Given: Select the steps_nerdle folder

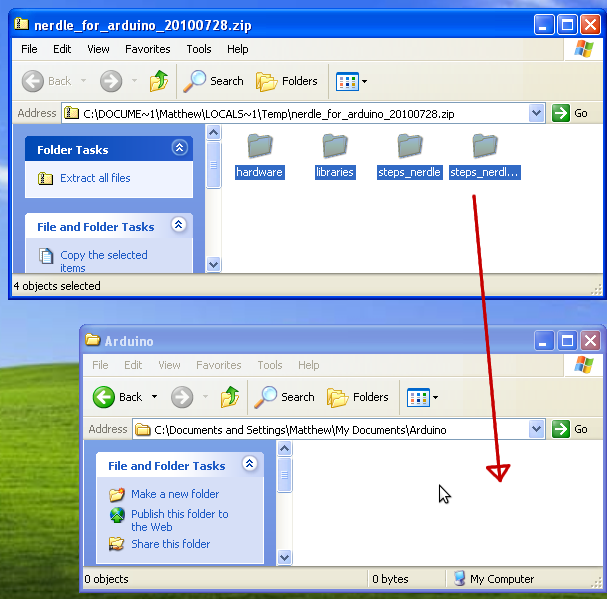Looking at the screenshot, I should click(x=410, y=157).
